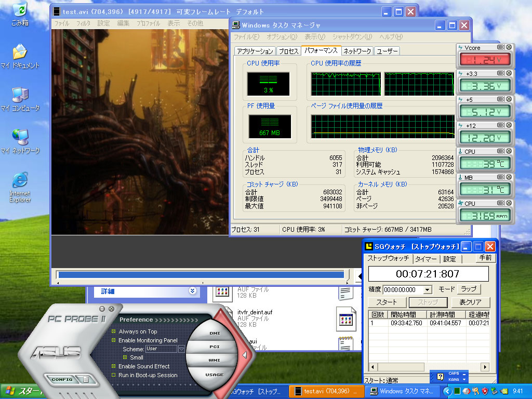Click the red shield security tray icon
This screenshot has width=532, height=399.
pyautogui.click(x=485, y=391)
